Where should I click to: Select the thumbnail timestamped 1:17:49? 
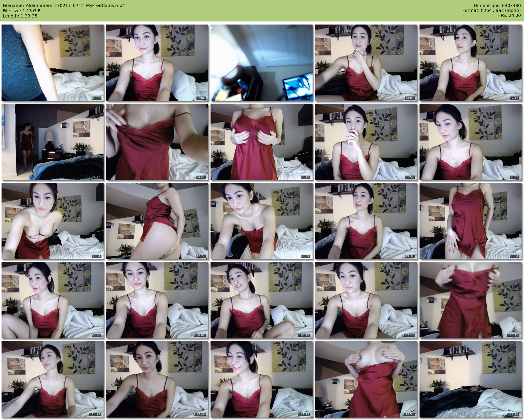tap(157, 379)
